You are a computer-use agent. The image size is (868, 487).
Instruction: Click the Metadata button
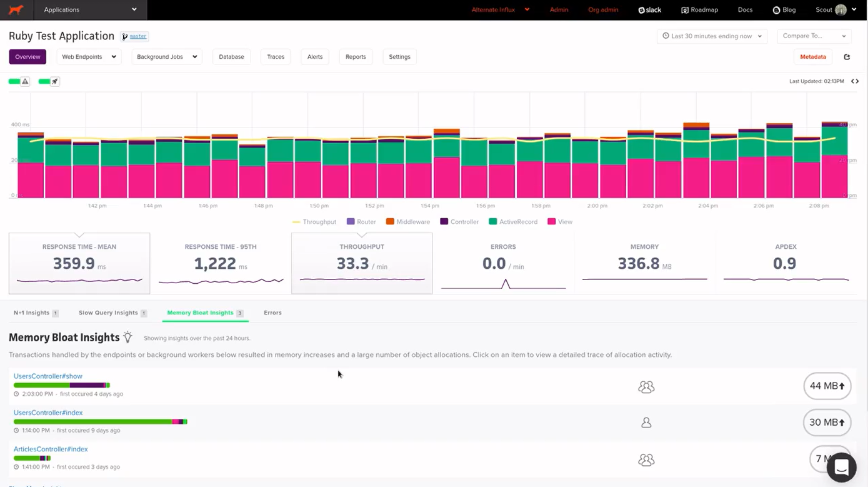click(x=813, y=57)
